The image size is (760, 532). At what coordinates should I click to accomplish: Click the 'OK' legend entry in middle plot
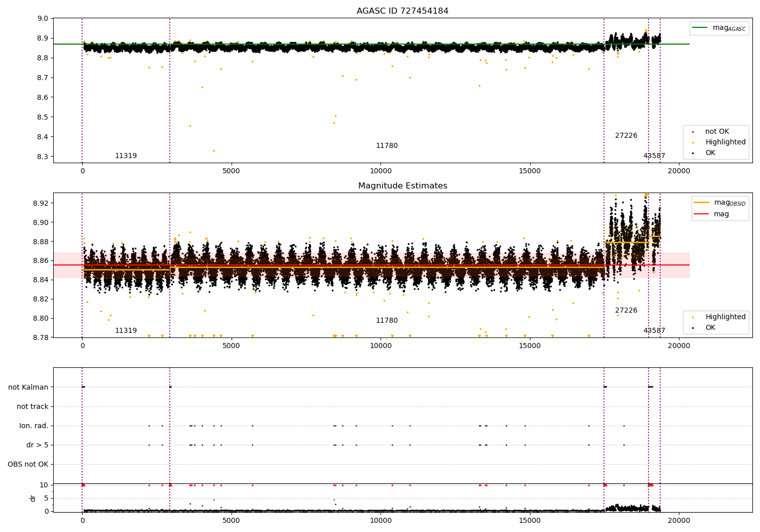[710, 328]
